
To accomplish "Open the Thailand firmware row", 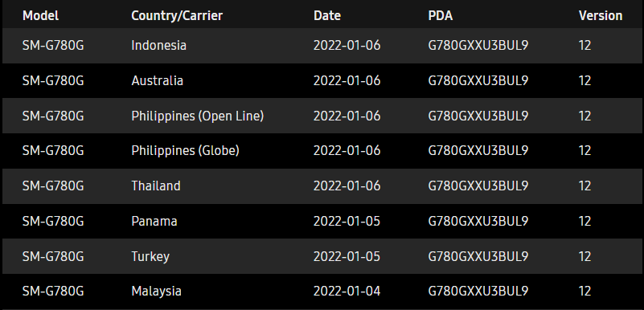I will coord(322,186).
